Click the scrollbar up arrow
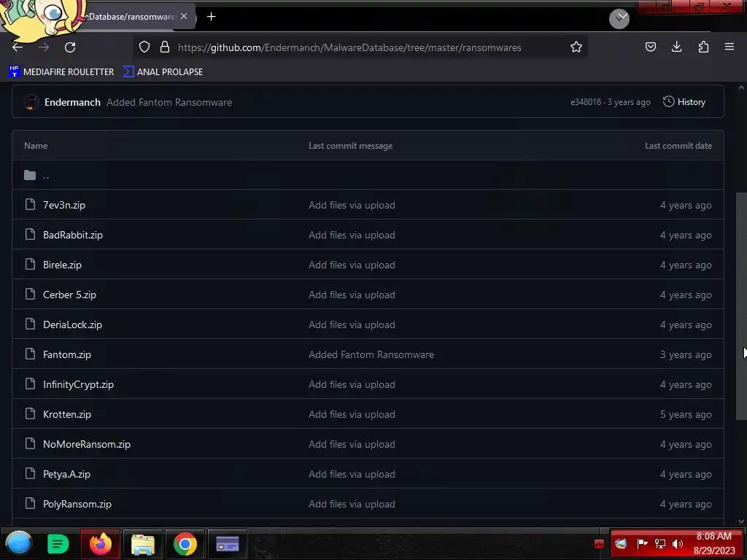Viewport: 747px width, 560px height. point(741,87)
